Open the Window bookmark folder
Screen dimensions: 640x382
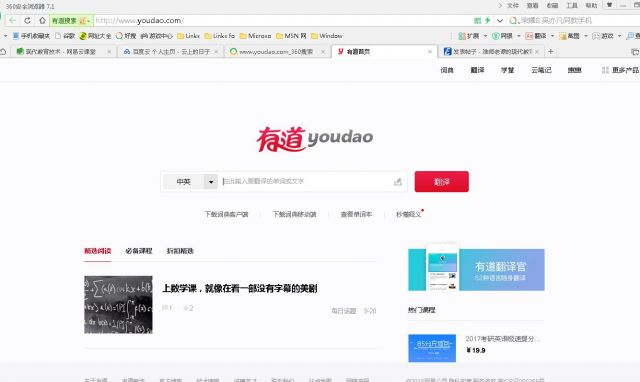point(327,36)
